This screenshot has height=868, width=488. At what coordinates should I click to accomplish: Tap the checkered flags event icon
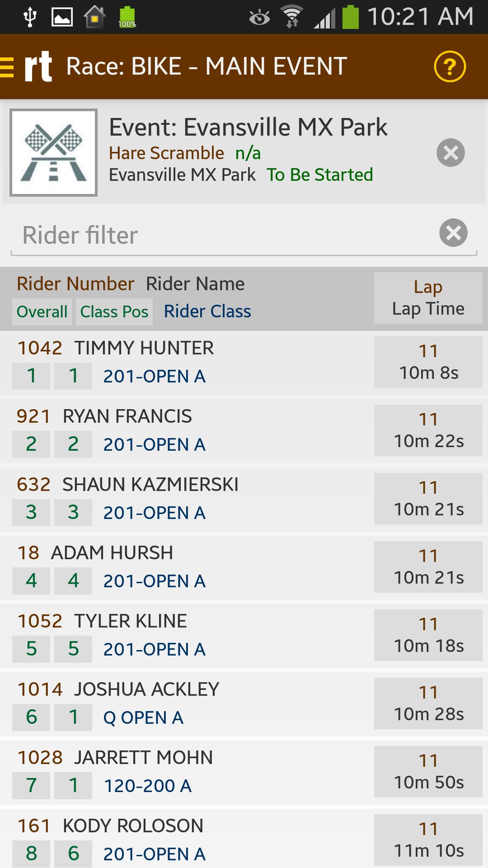click(54, 152)
